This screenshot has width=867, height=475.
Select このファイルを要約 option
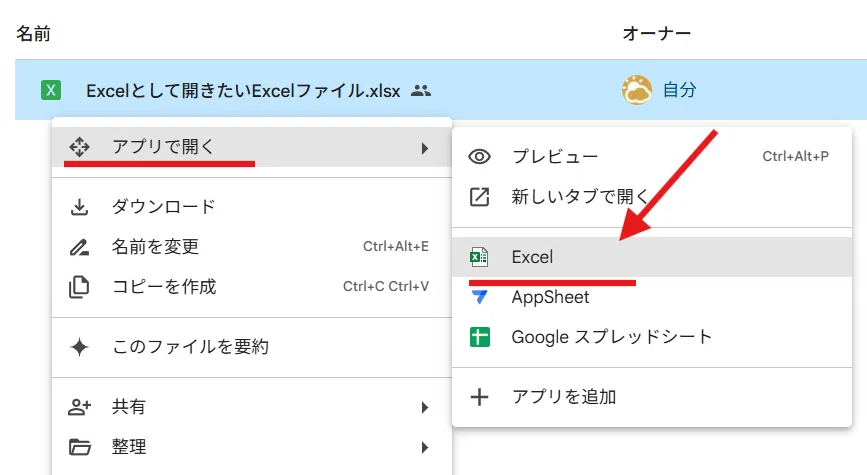252,347
